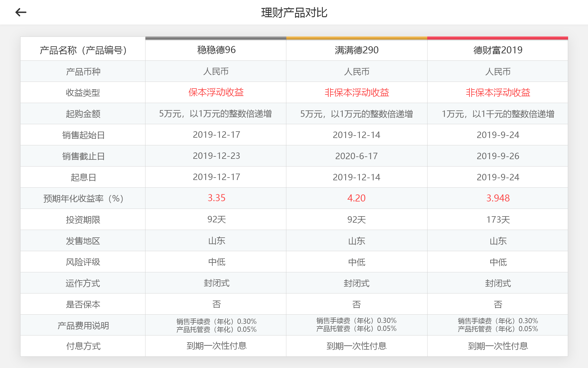Screen dimensions: 588x368
Task: Click 保本浮动收益 under 稳稳德96
Action: 216,92
